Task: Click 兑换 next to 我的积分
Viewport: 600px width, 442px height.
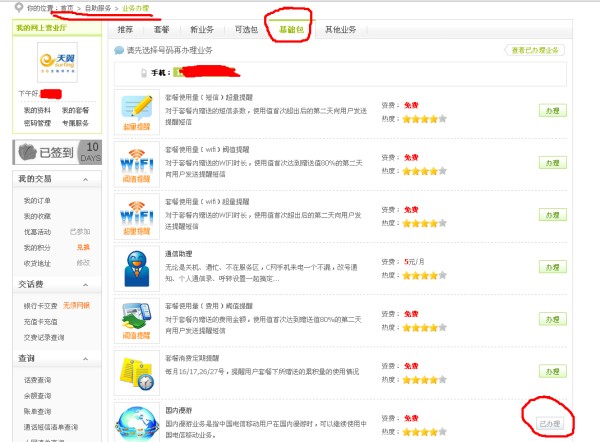Action: click(x=83, y=247)
